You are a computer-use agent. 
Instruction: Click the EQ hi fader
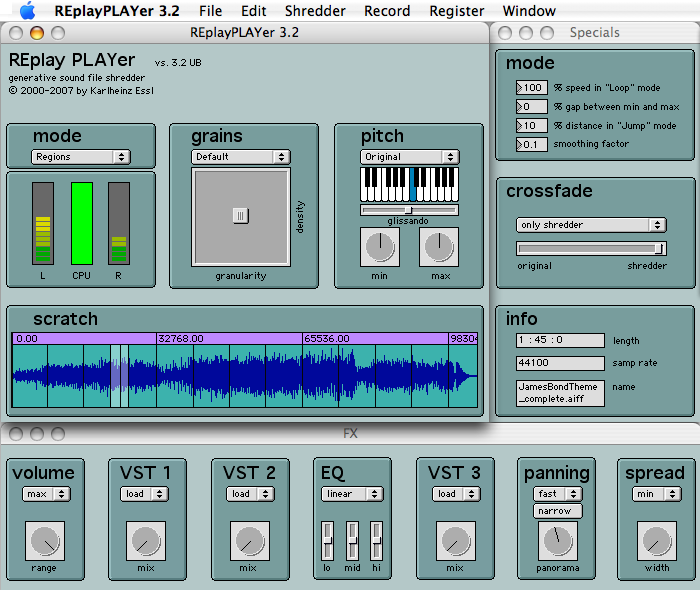pos(376,540)
